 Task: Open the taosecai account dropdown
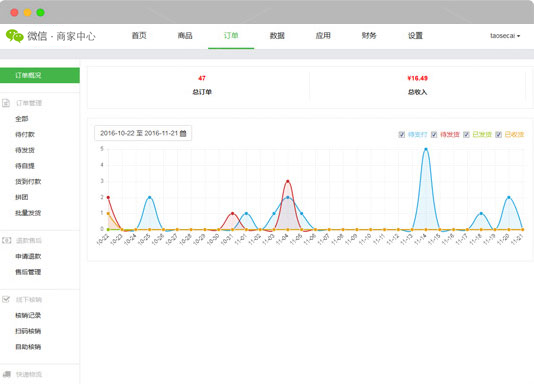tap(505, 36)
